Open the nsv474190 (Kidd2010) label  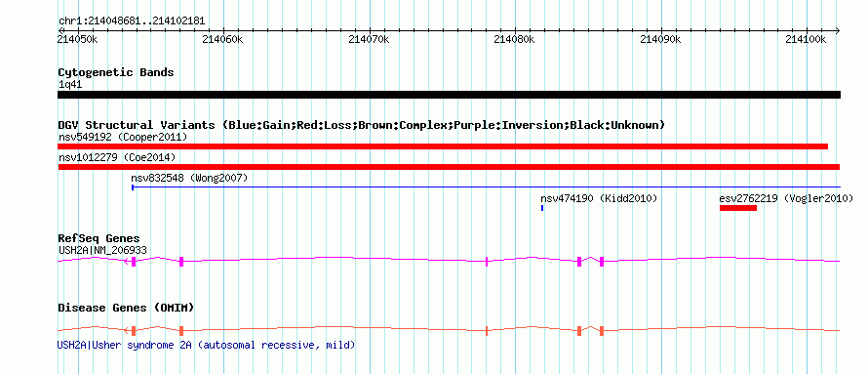click(x=599, y=198)
